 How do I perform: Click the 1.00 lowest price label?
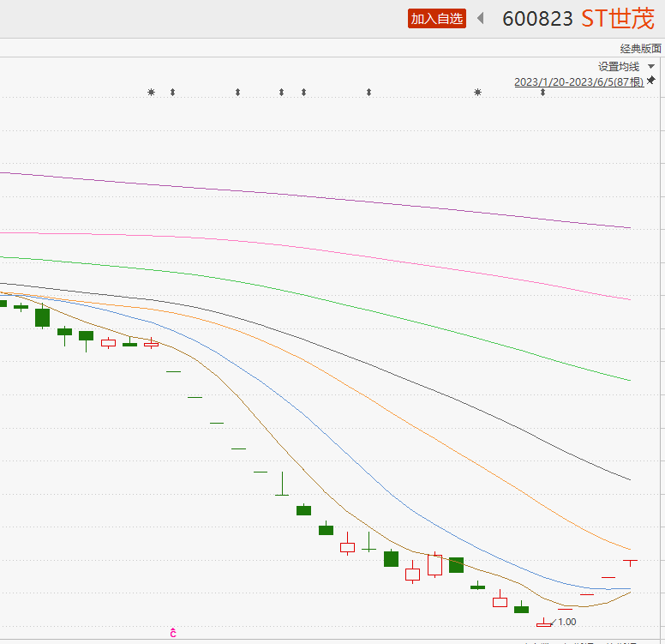pos(566,622)
